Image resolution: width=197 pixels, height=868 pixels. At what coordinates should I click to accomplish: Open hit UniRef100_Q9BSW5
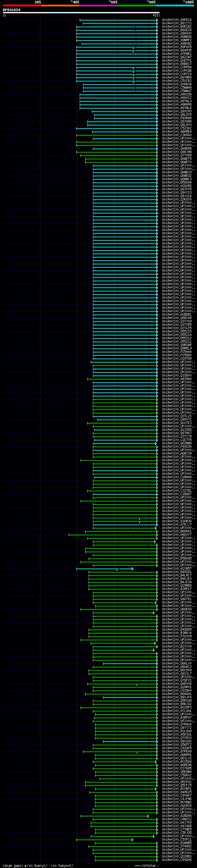coord(176,345)
